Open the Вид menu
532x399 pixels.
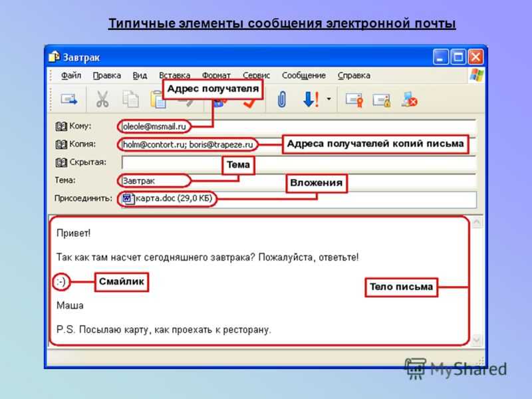coord(140,75)
